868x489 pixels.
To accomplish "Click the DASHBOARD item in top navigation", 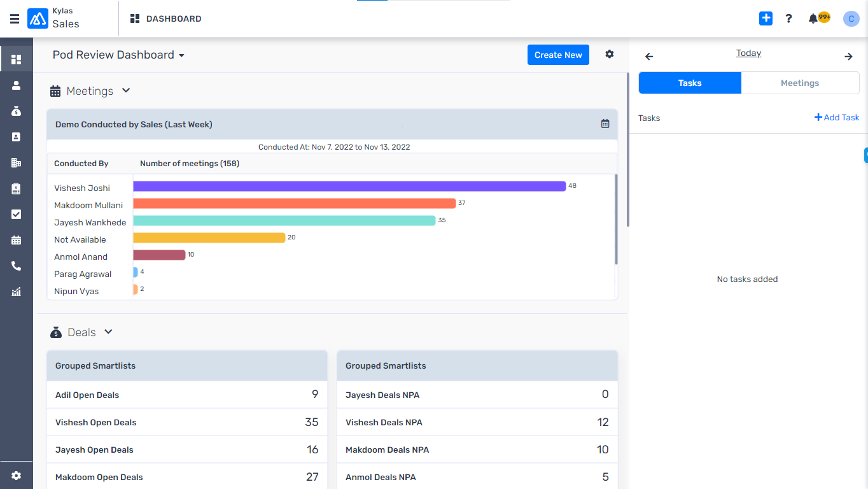I will click(165, 18).
